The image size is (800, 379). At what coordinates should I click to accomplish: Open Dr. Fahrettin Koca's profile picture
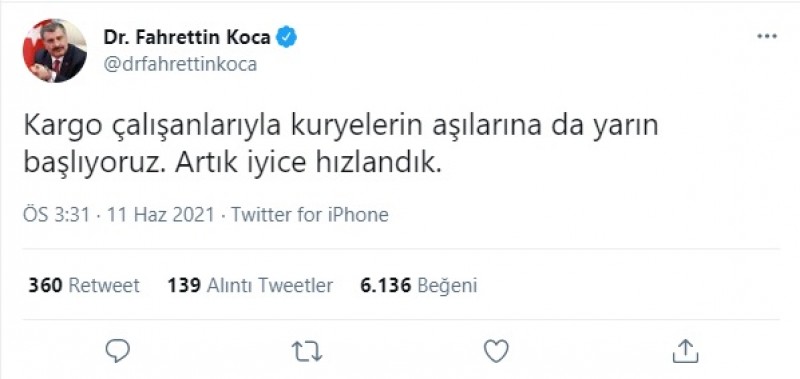pos(55,50)
